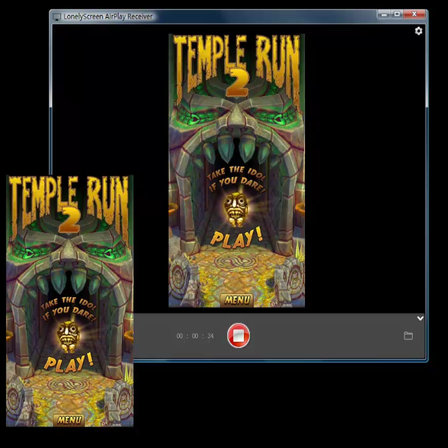Click the LonelyScreen AirPlay Receiver title text
Screen dimensions: 448x448
click(x=108, y=16)
